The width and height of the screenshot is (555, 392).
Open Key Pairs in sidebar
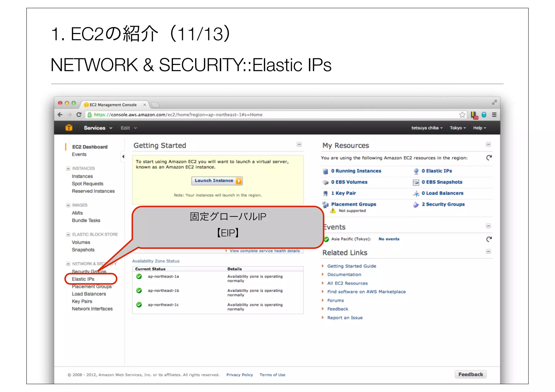[82, 301]
